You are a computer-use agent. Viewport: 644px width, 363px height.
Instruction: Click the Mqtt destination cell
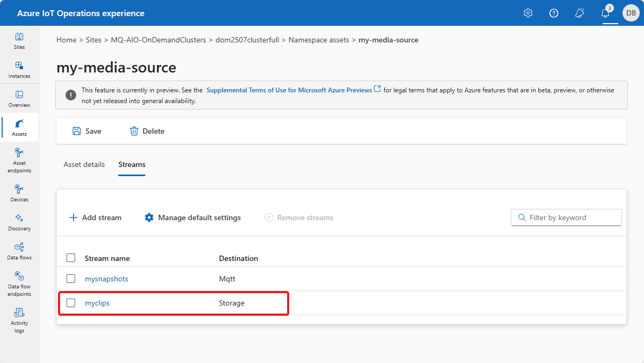pos(227,279)
